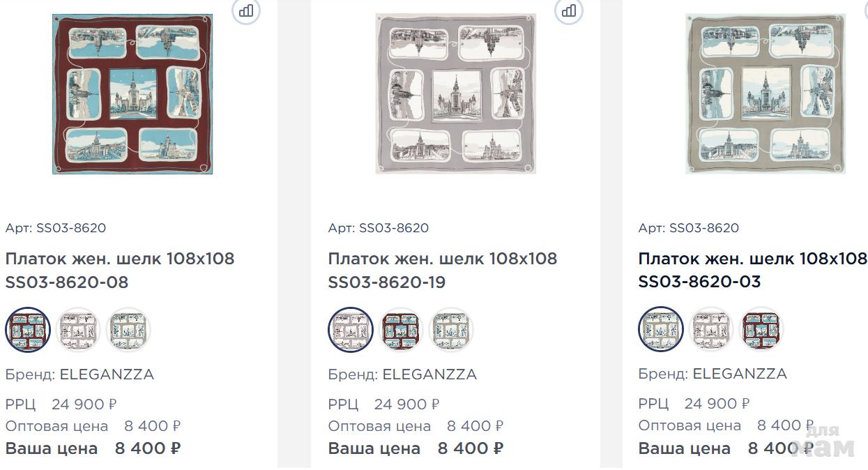Click compare icon on gray scarf card
868x470 pixels.
click(x=569, y=10)
